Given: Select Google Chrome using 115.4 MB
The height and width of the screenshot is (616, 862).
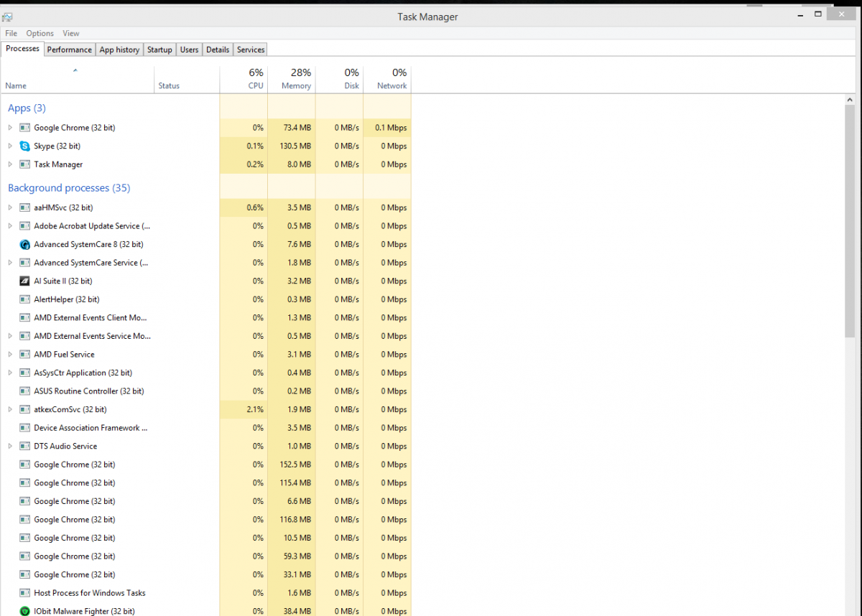Looking at the screenshot, I should pos(206,483).
